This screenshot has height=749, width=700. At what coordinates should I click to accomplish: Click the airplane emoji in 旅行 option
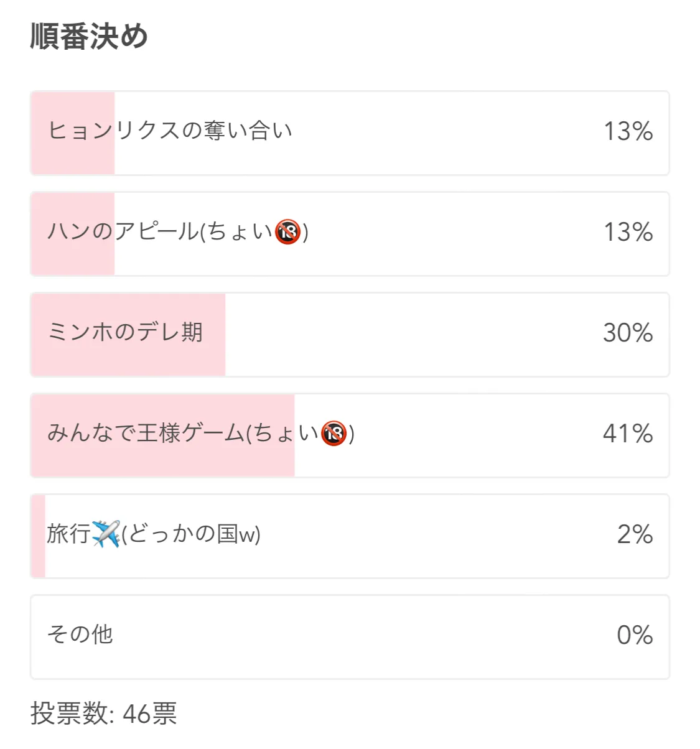point(106,534)
